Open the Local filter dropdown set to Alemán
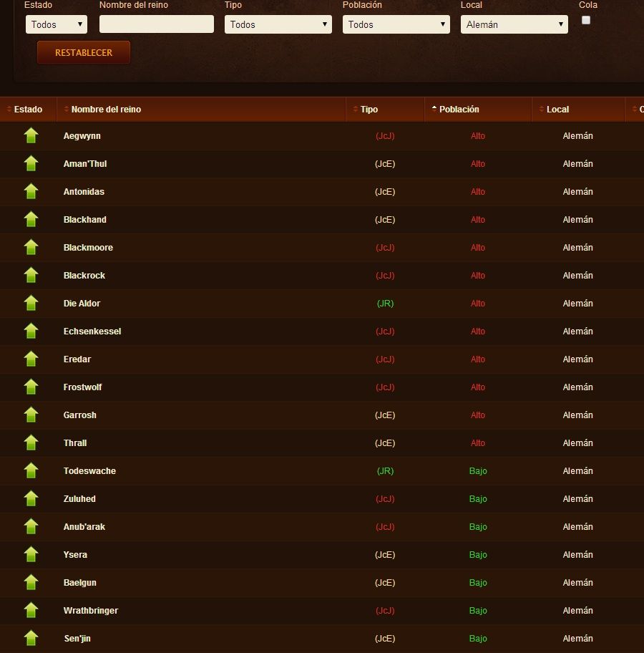The height and width of the screenshot is (653, 644). point(514,24)
